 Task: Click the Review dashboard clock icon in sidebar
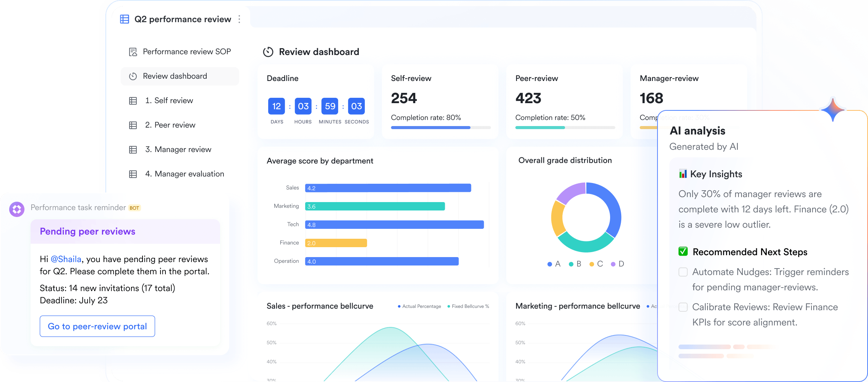pos(133,76)
